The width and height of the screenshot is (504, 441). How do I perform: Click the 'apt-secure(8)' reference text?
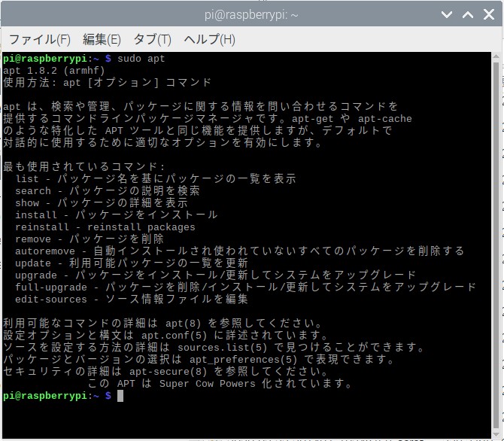coord(168,372)
